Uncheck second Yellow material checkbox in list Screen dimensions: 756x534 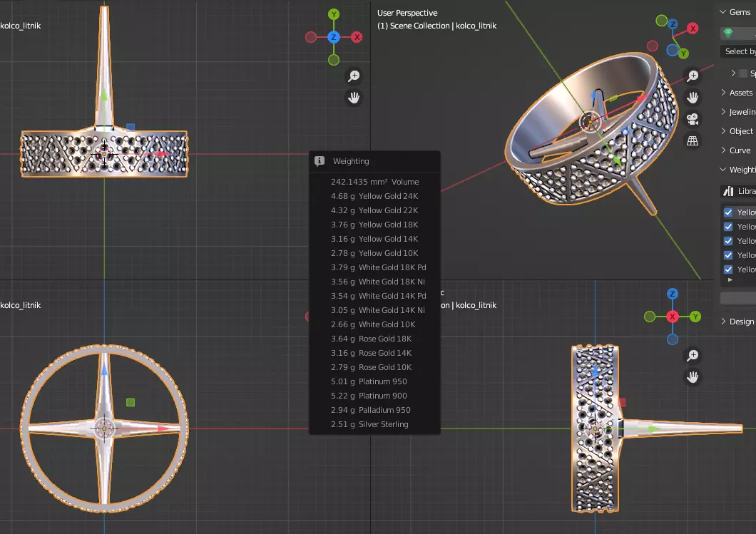pyautogui.click(x=728, y=227)
